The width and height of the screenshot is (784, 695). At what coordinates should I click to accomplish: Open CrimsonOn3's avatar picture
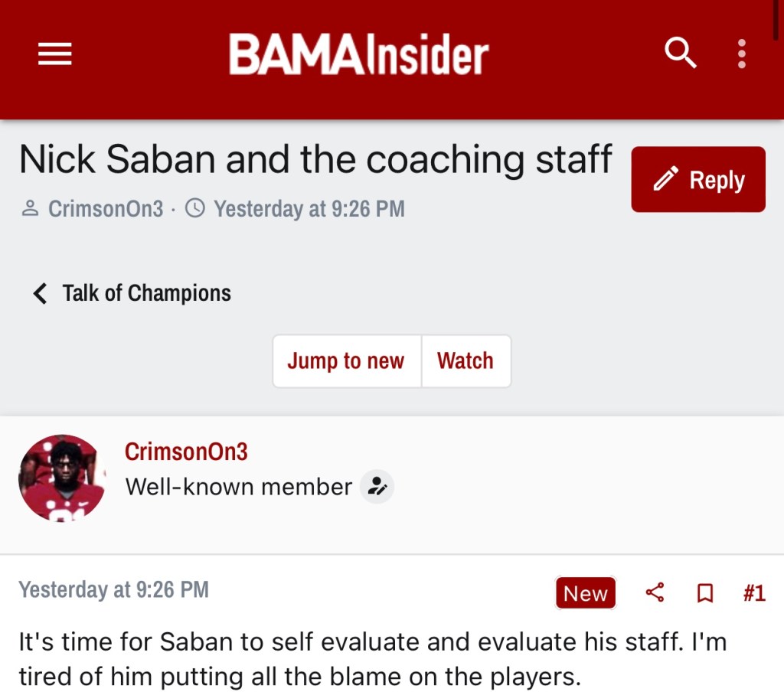[61, 478]
